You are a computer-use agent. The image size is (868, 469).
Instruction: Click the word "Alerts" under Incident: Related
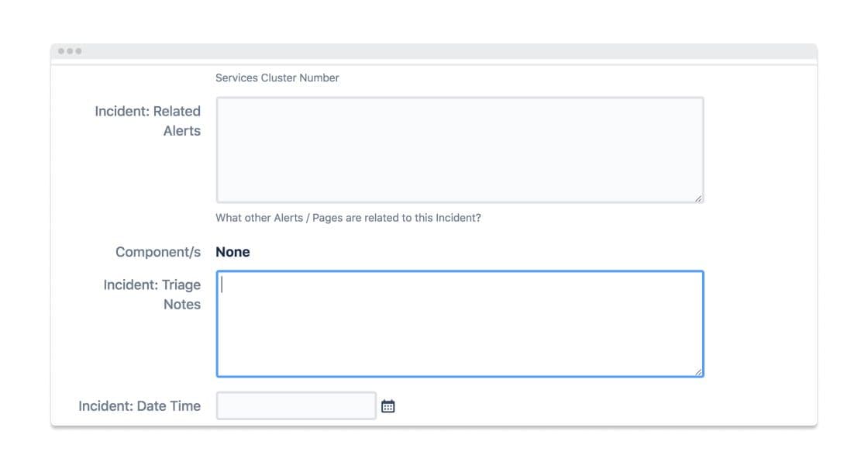coord(182,131)
